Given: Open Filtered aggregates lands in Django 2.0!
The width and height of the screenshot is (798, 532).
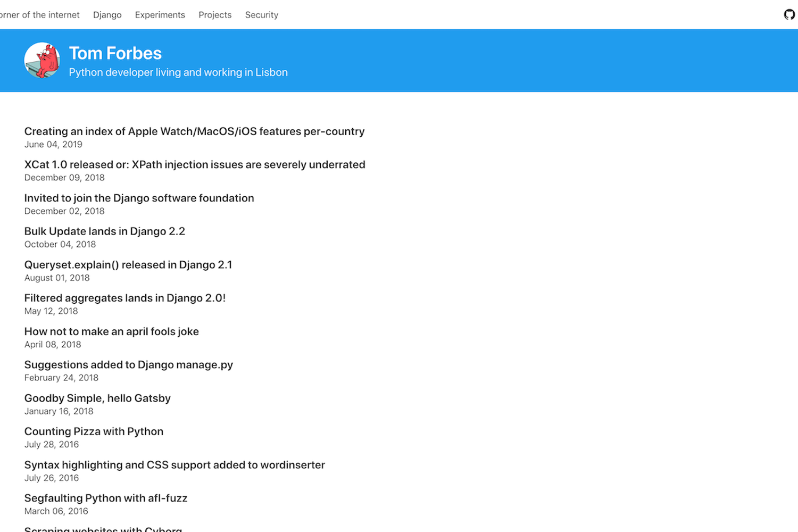Looking at the screenshot, I should pos(125,298).
